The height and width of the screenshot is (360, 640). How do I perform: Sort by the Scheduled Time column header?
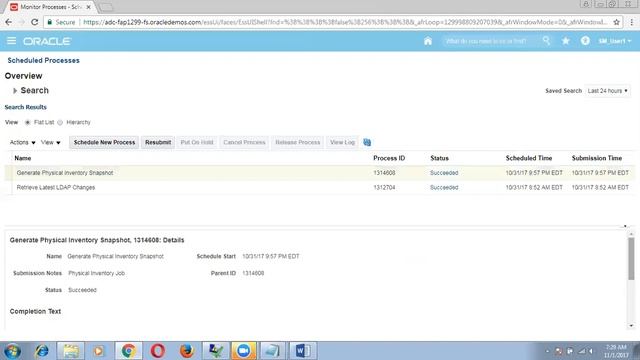pos(529,158)
